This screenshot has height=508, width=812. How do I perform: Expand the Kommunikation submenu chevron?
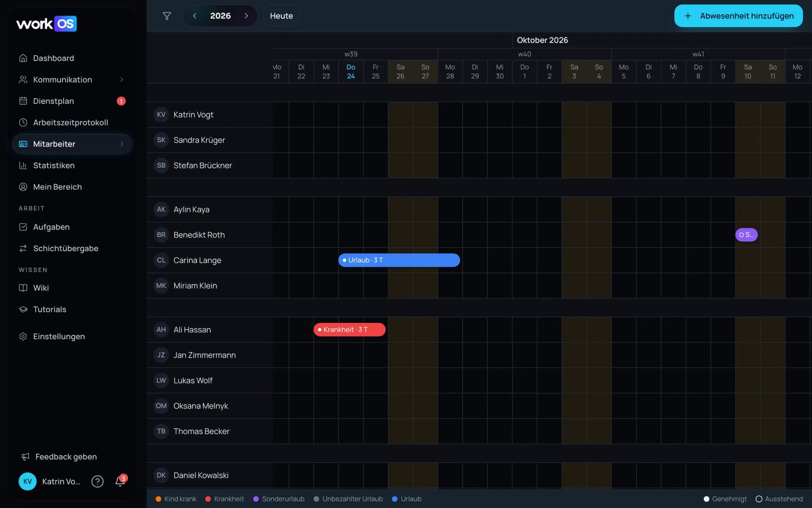(121, 79)
